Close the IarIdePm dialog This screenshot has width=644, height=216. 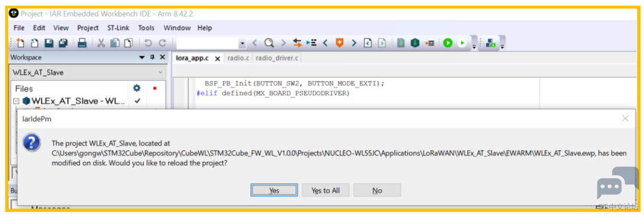(x=625, y=119)
